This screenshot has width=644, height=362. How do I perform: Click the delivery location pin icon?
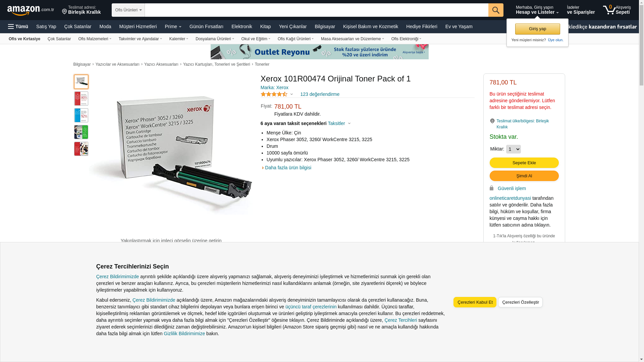click(64, 11)
